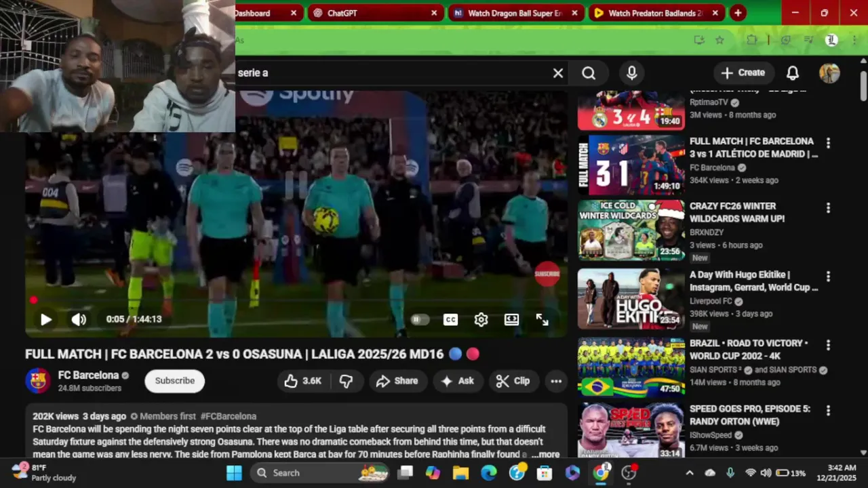Start voice search with microphone
The width and height of the screenshot is (868, 488).
(631, 73)
